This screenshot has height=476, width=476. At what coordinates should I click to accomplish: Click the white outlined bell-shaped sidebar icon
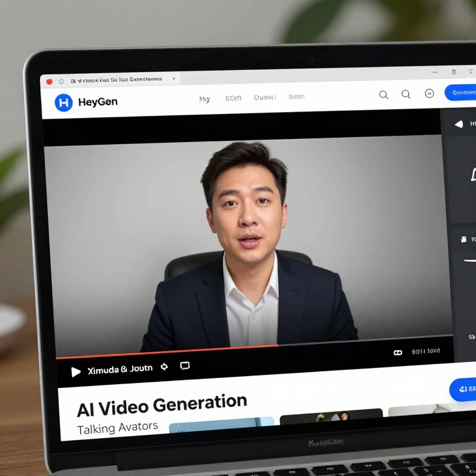(x=474, y=175)
